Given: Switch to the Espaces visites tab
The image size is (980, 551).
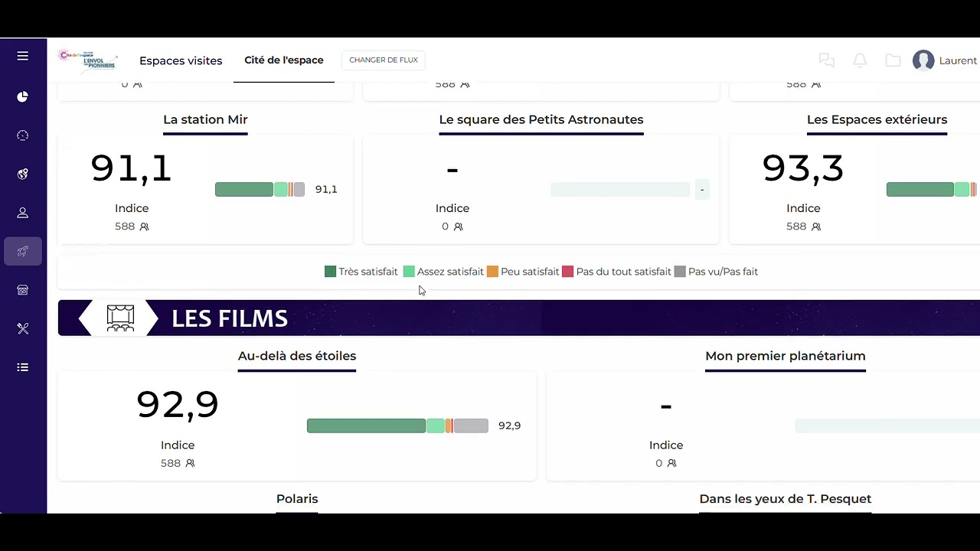Looking at the screenshot, I should point(181,60).
